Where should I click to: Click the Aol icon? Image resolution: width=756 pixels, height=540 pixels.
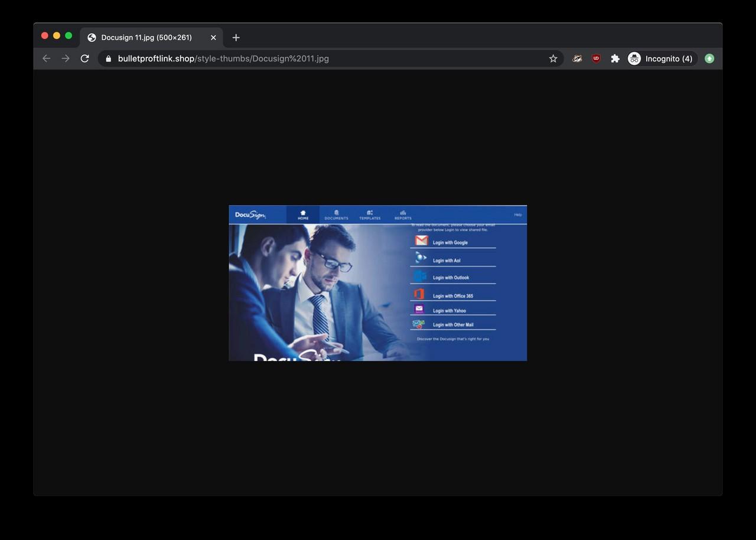click(x=421, y=258)
